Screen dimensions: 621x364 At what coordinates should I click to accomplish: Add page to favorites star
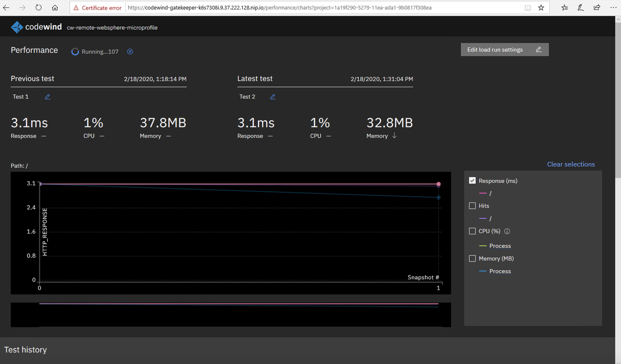point(541,8)
